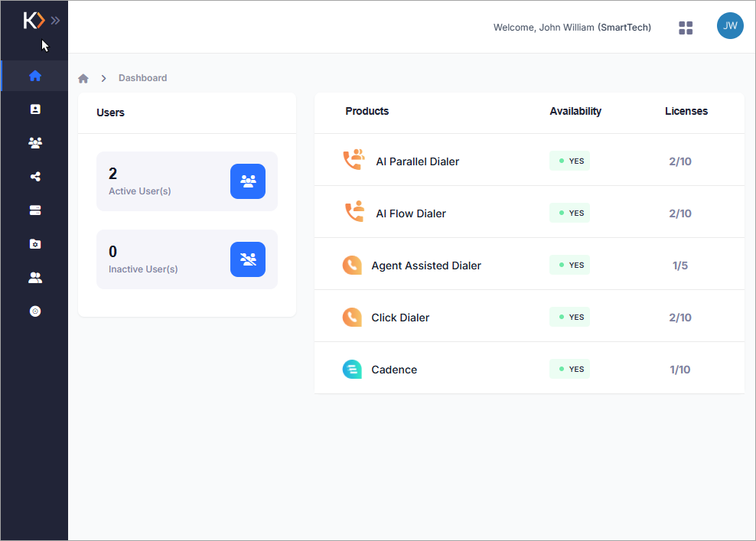This screenshot has height=541, width=756.
Task: Open the folder settings sidebar icon
Action: (34, 244)
